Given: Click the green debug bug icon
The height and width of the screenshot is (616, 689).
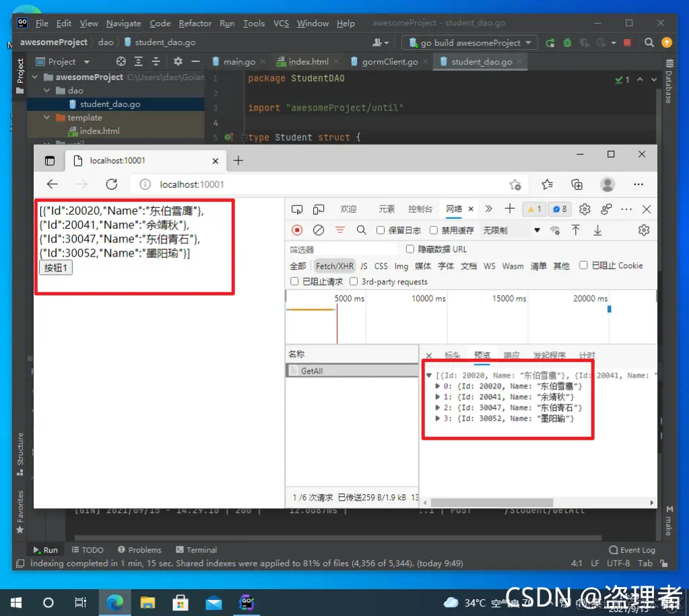Looking at the screenshot, I should [x=567, y=42].
